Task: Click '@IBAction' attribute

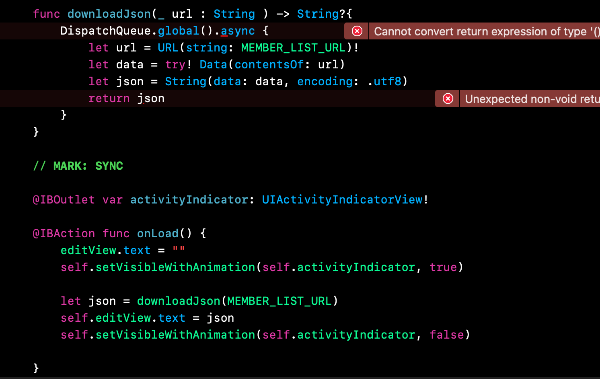Action: pos(64,234)
